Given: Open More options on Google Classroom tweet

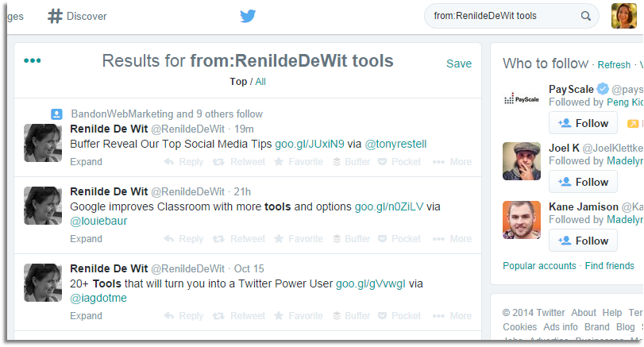Looking at the screenshot, I should pyautogui.click(x=452, y=239).
